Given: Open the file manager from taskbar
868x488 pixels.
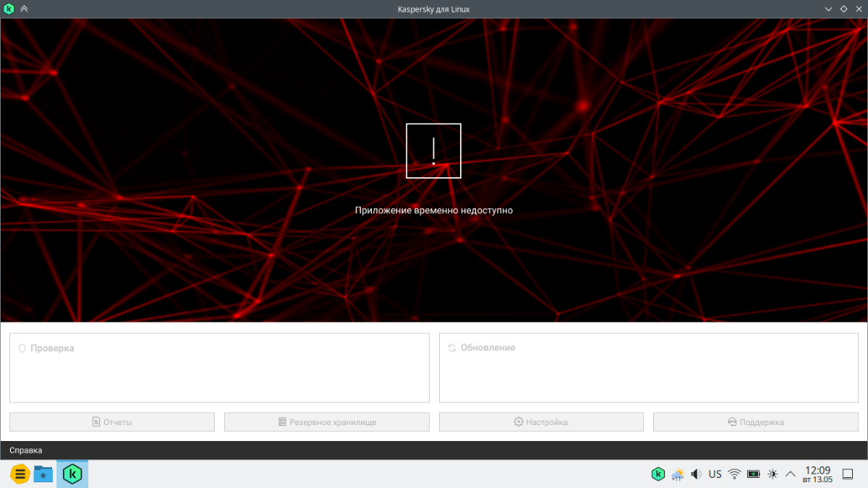Looking at the screenshot, I should click(43, 474).
